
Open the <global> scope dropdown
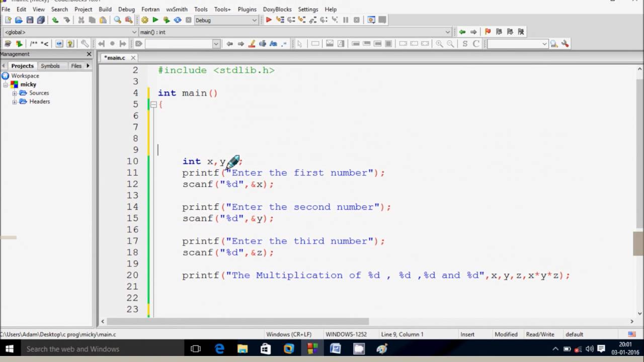pos(134,32)
